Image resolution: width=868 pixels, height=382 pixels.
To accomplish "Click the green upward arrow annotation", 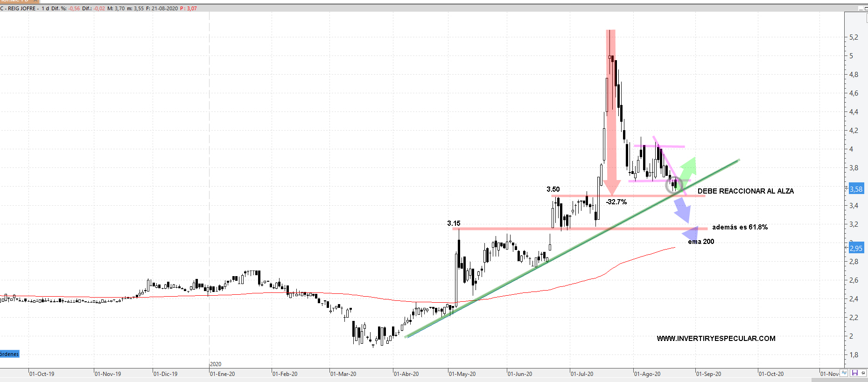I will click(x=688, y=167).
